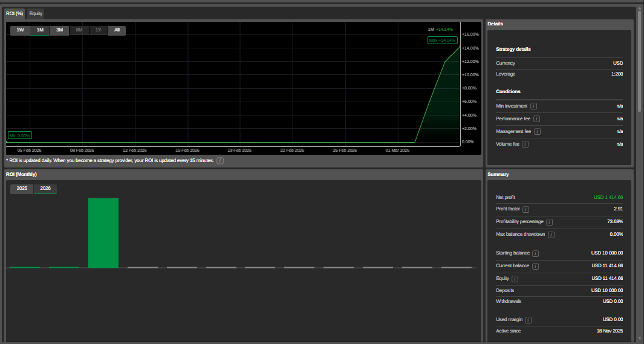Click info icon after ROI update note

(x=220, y=161)
